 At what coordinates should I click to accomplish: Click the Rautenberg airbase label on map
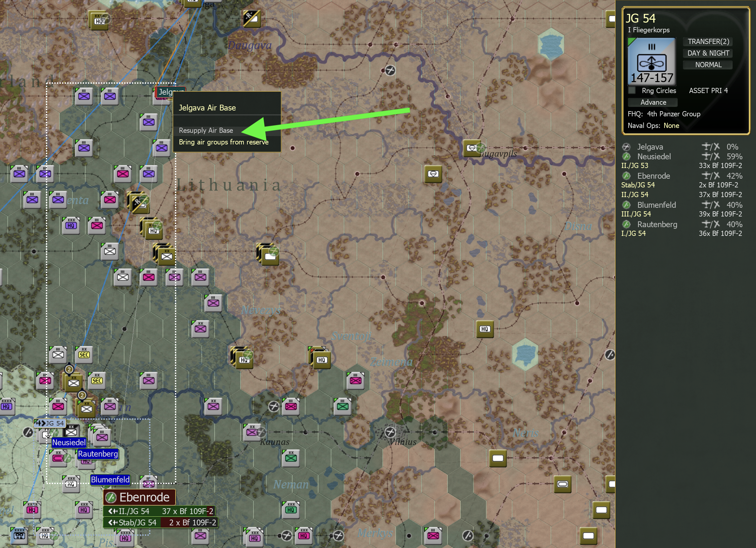click(98, 454)
